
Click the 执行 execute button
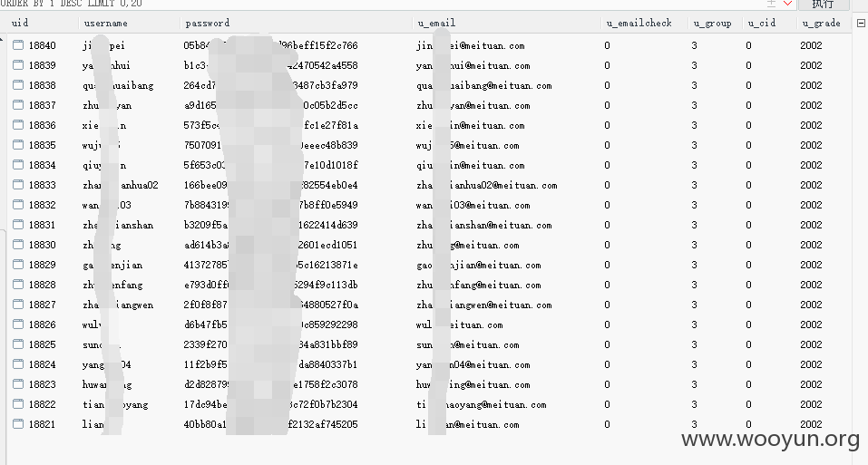pos(824,5)
